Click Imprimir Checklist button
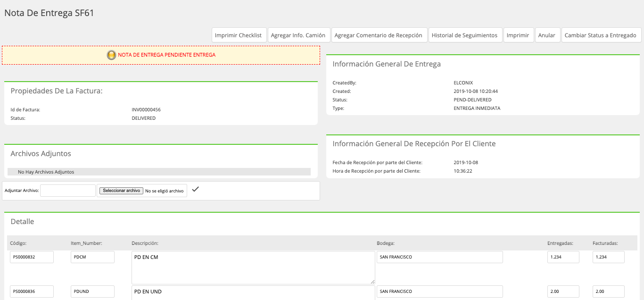644x300 pixels. pos(238,35)
